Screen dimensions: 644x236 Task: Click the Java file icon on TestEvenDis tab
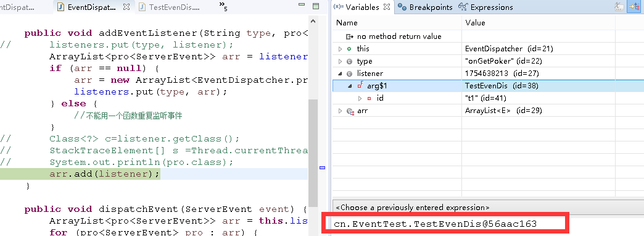142,7
